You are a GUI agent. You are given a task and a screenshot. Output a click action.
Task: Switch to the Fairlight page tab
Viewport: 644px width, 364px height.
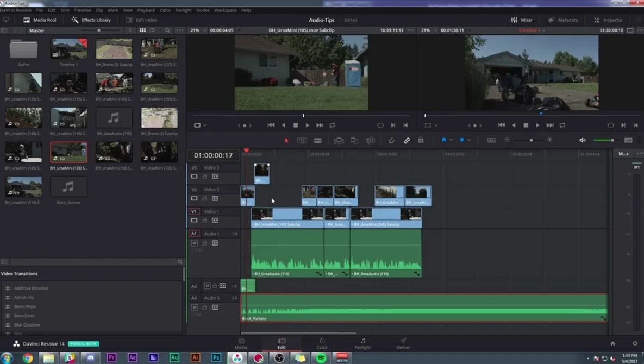(x=362, y=343)
